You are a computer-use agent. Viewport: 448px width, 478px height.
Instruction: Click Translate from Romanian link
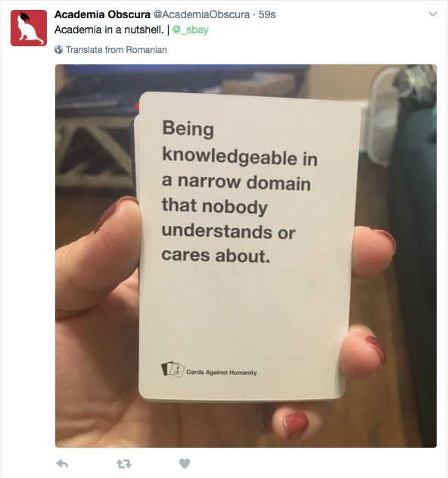point(116,50)
